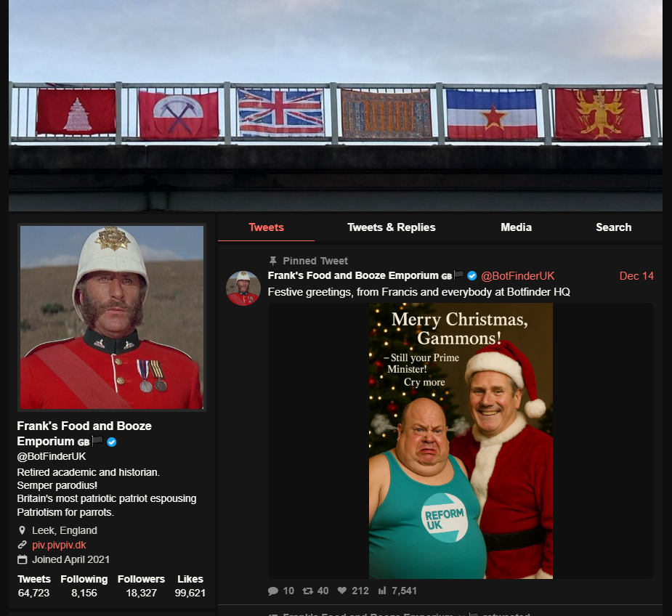Click the comment icon showing 10 replies

pos(273,591)
